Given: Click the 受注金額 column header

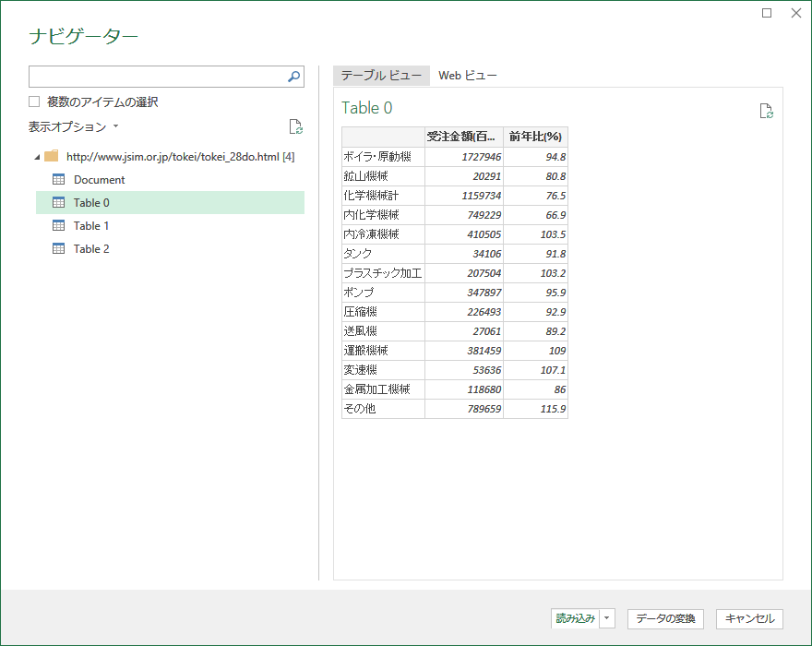Looking at the screenshot, I should point(463,138).
